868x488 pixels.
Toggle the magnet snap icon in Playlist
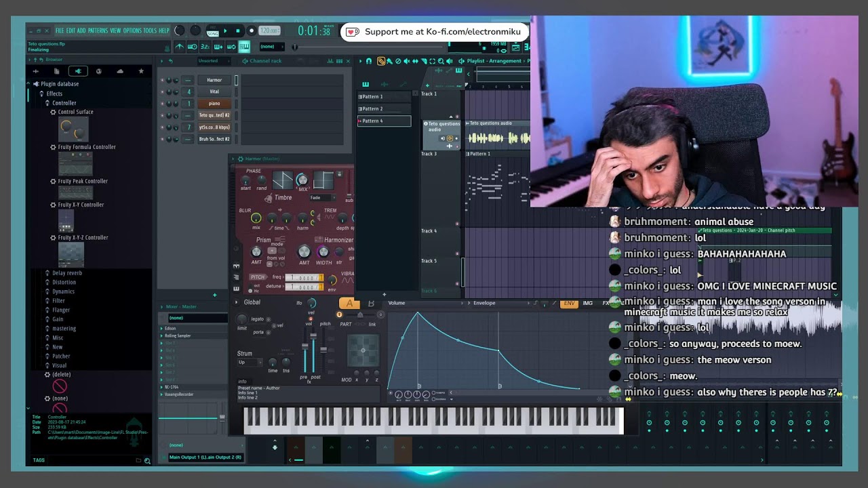pyautogui.click(x=369, y=61)
